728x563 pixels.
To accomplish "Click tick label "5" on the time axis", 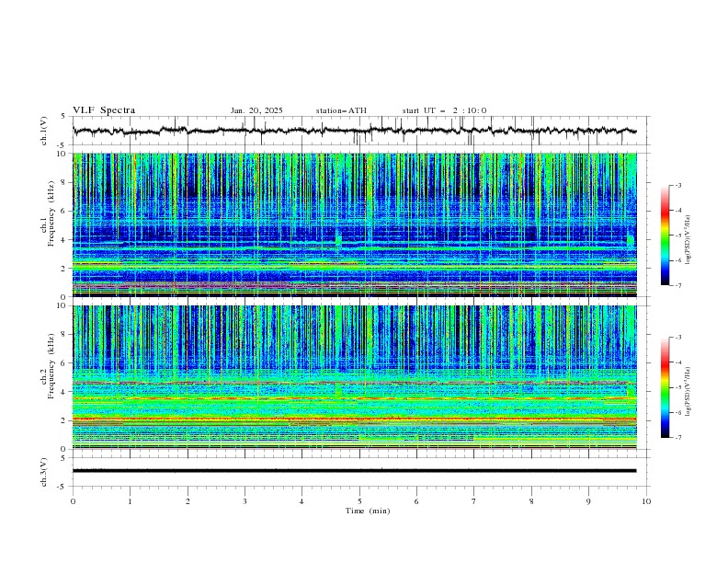I will point(359,501).
